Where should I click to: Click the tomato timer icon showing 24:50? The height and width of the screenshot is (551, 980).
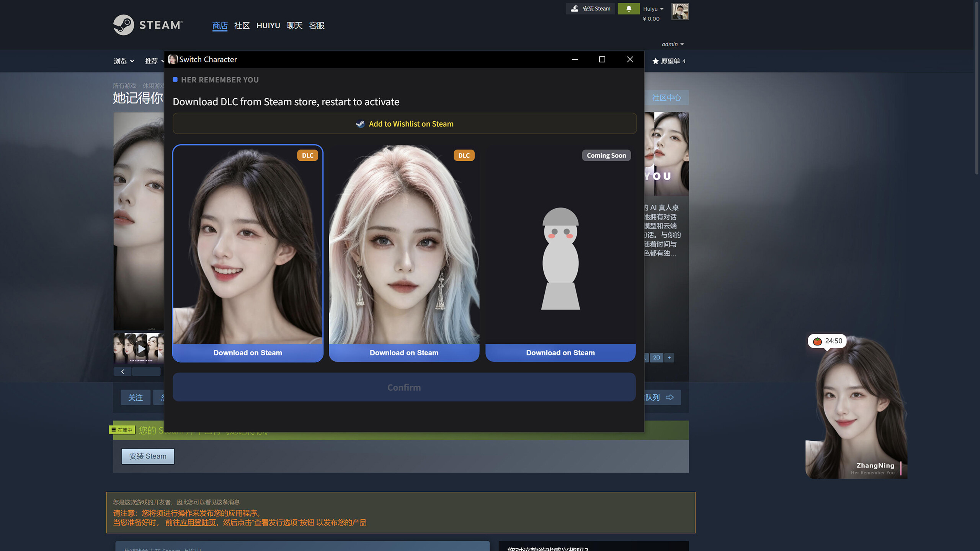coord(817,341)
